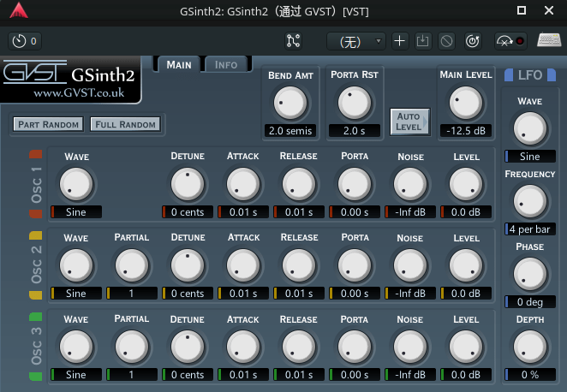Click the Part Random button
The height and width of the screenshot is (392, 567).
tap(49, 124)
